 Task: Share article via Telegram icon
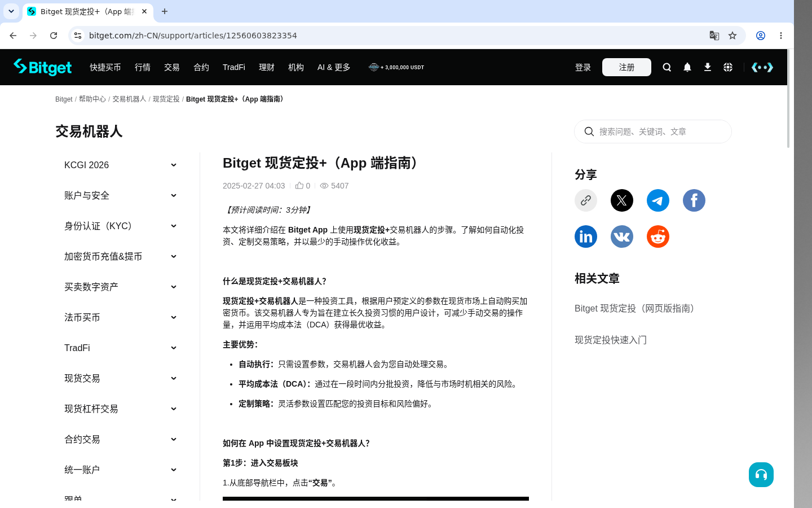coord(657,200)
